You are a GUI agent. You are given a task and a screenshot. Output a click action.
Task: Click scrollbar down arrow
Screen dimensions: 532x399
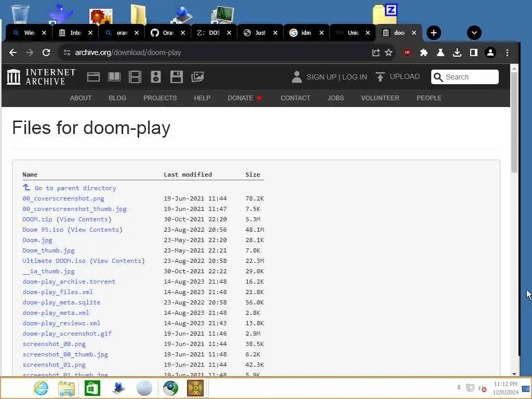coord(514,374)
